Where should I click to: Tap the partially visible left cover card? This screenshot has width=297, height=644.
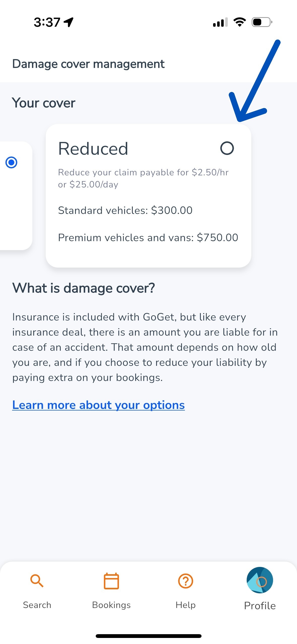[x=15, y=202]
